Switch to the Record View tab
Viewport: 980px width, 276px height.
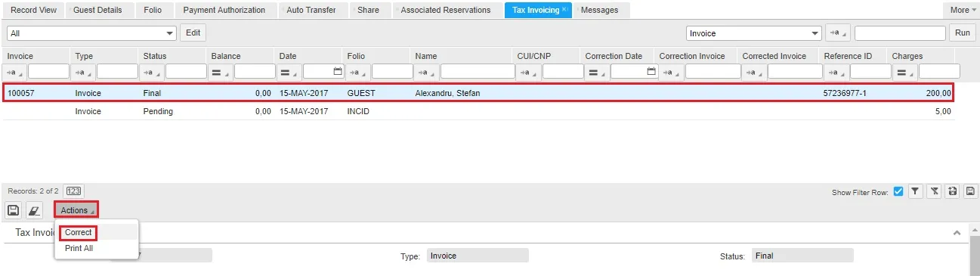coord(33,10)
